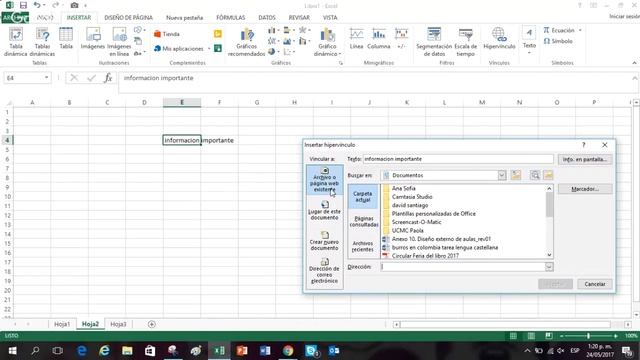Switch to sheet Hoja3
Image resolution: width=640 pixels, height=360 pixels.
pyautogui.click(x=118, y=324)
